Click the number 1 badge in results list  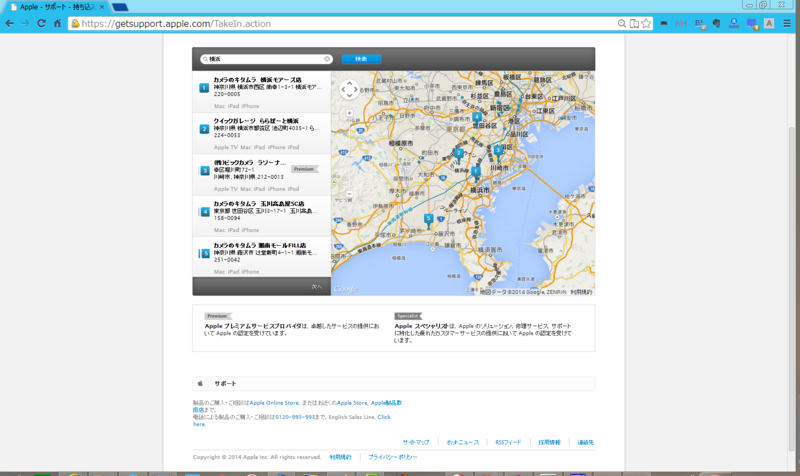coord(204,88)
